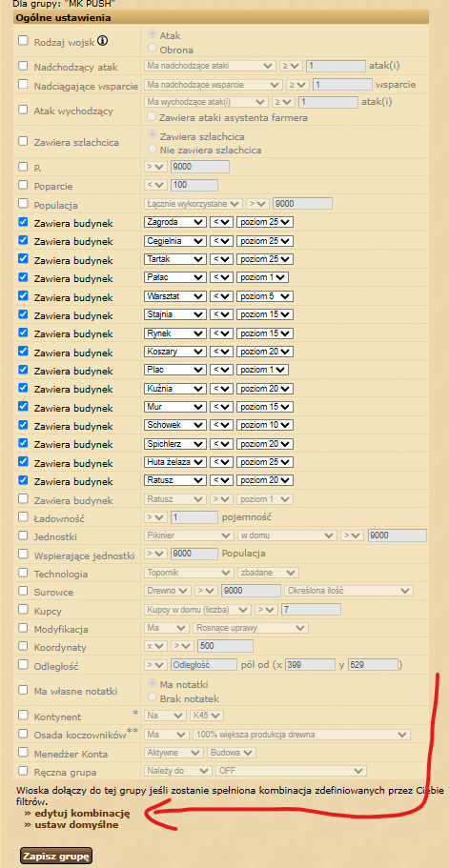This screenshot has height=868, width=449.
Task: Enable the Jednostki filter checkbox
Action: tap(23, 535)
